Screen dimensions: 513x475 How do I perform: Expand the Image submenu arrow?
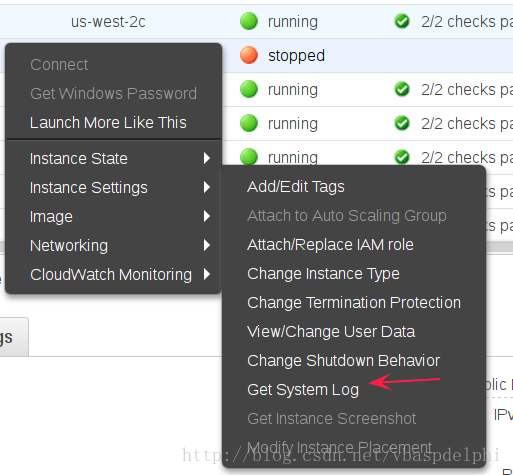click(207, 216)
